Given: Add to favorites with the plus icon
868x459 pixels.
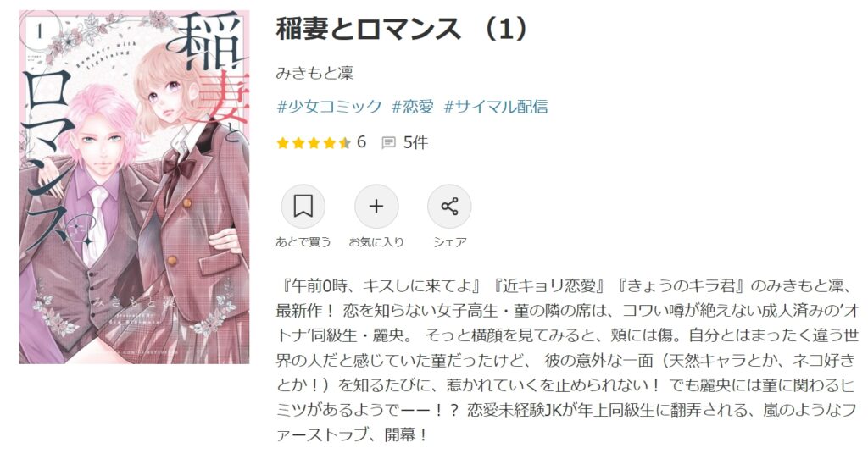Looking at the screenshot, I should 376,207.
